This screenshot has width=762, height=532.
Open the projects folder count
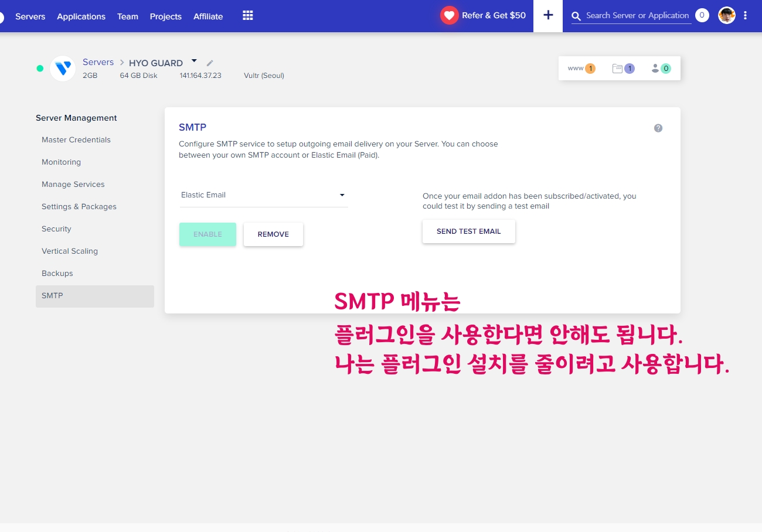pos(624,69)
